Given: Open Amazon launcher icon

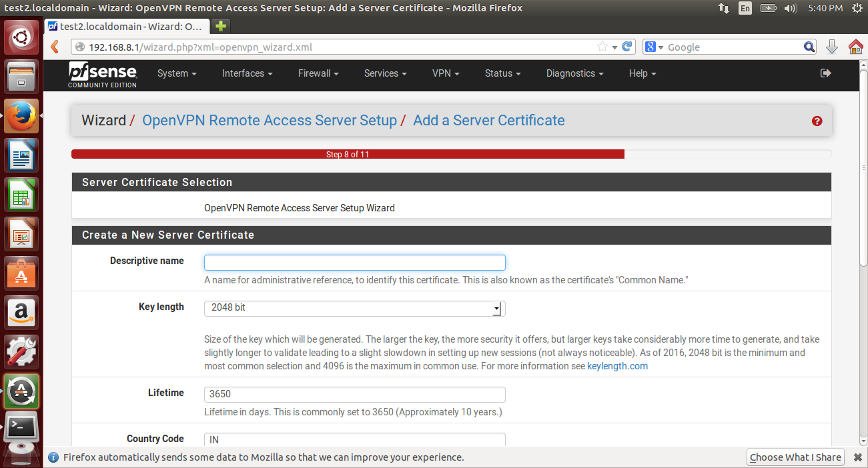Looking at the screenshot, I should pyautogui.click(x=22, y=313).
